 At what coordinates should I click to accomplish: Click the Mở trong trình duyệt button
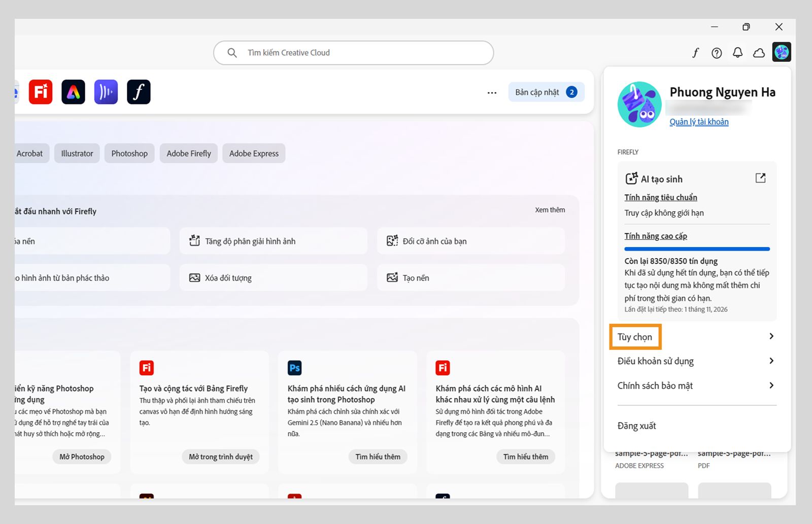point(221,457)
